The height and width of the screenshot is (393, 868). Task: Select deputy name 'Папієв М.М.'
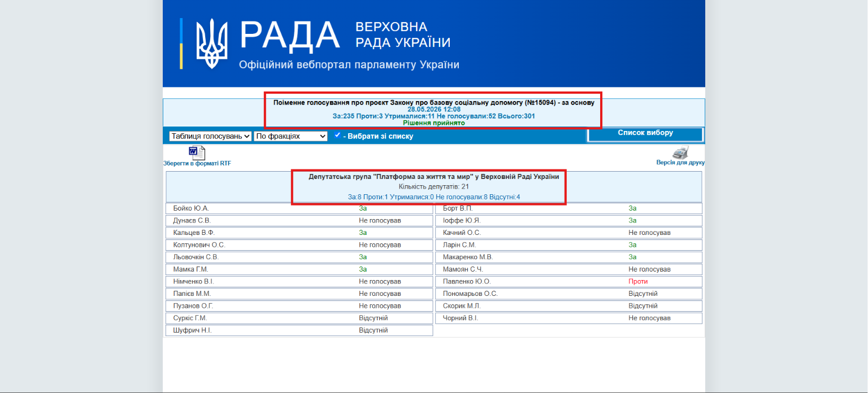click(x=192, y=294)
